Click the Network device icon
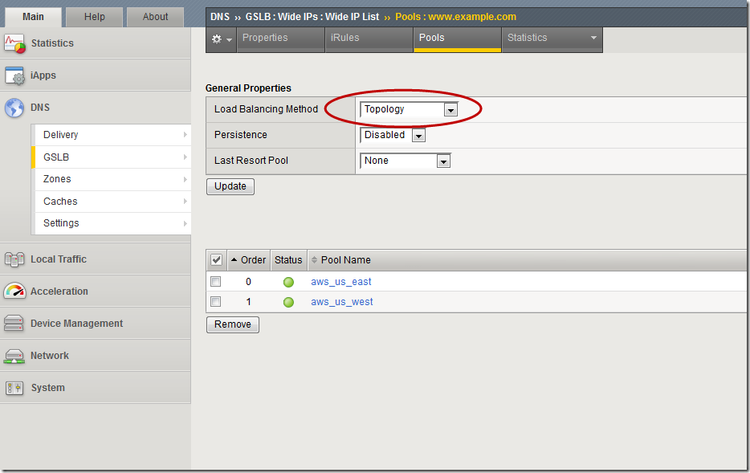Viewport: 750px width, 473px height. coord(14,356)
